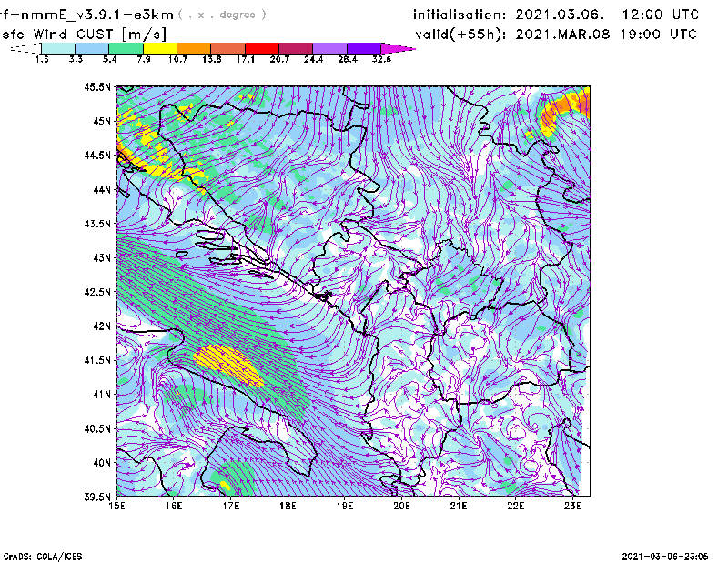Choose the crimson legend swatch after 20.7
Screen dimensions: 728x562
click(296, 48)
